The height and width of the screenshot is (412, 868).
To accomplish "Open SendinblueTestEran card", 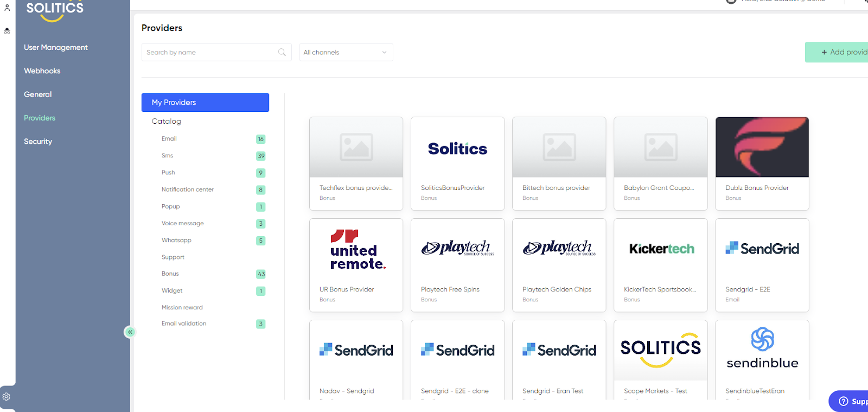I will (762, 360).
